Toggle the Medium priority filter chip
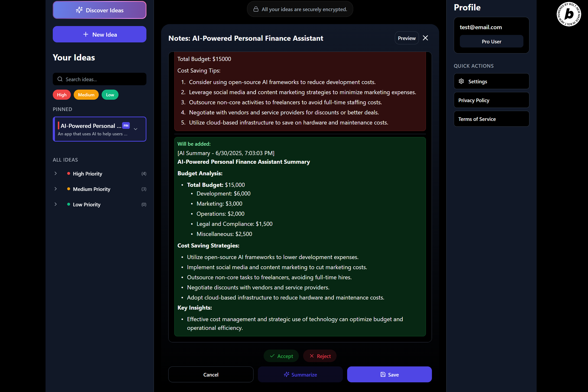588x392 pixels. (86, 95)
